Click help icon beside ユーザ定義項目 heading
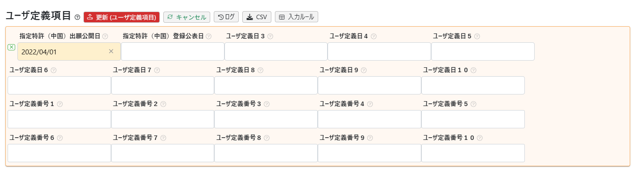This screenshot has height=172, width=644. 78,17
